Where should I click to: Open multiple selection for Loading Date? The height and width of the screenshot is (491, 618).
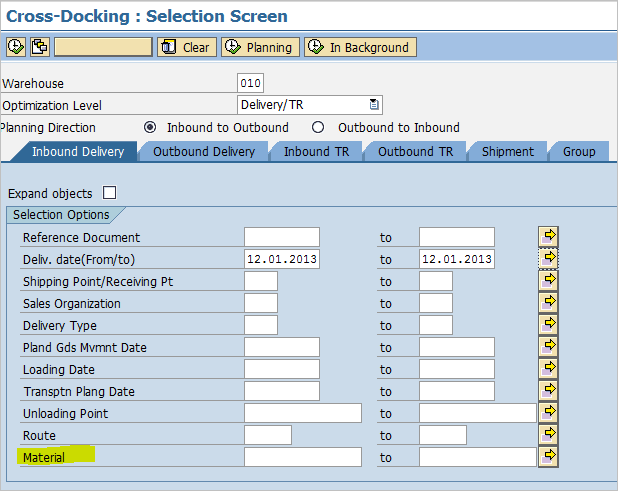548,368
